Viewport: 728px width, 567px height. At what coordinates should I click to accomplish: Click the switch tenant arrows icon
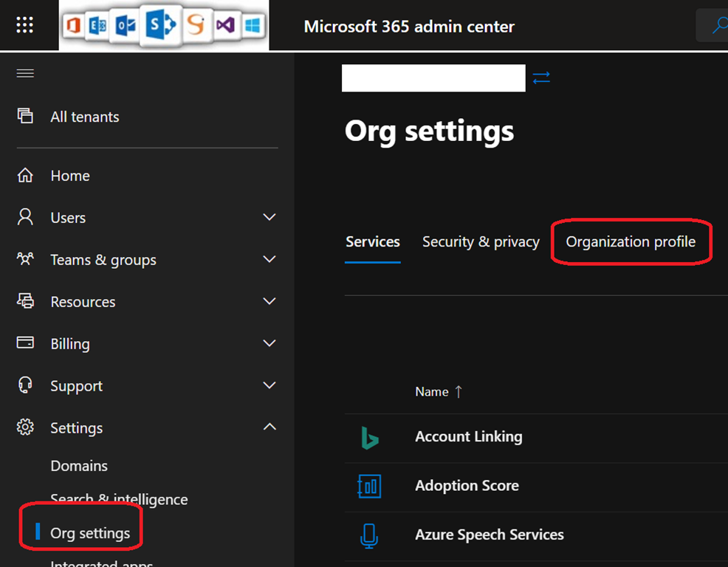(x=541, y=78)
